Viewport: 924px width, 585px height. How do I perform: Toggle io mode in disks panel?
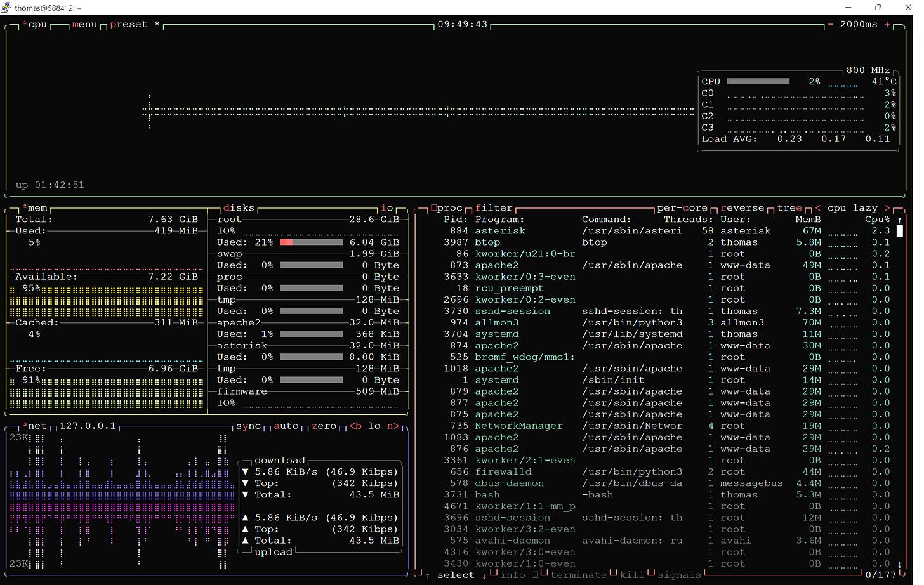(387, 208)
